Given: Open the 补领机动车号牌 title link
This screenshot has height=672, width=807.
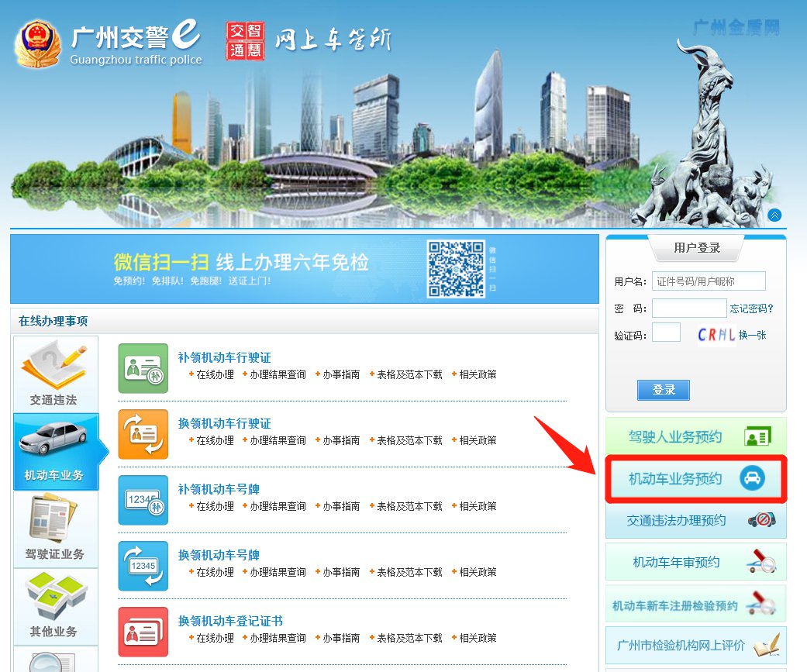Looking at the screenshot, I should click(219, 489).
